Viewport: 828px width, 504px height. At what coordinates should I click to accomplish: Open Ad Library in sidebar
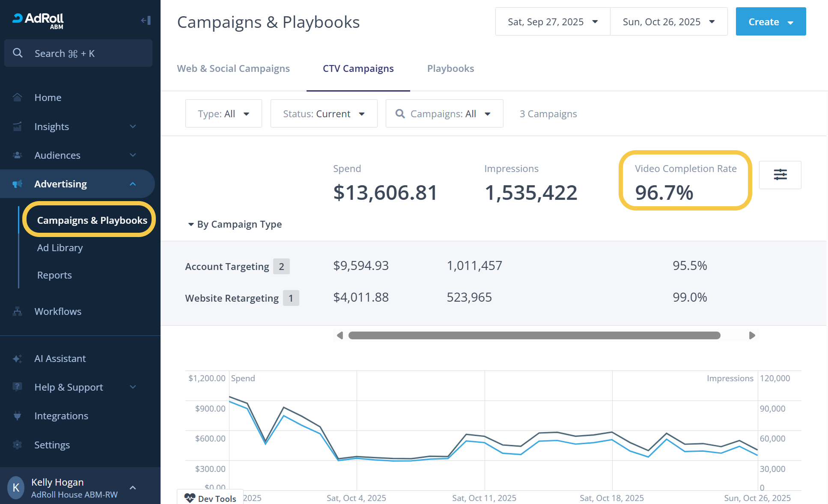pos(60,248)
